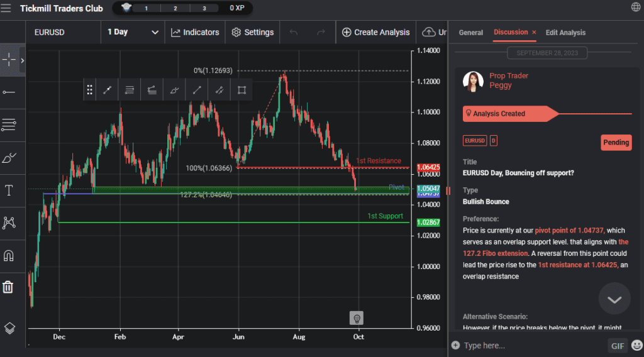
Task: Select the Text annotation tool
Action: pyautogui.click(x=9, y=190)
